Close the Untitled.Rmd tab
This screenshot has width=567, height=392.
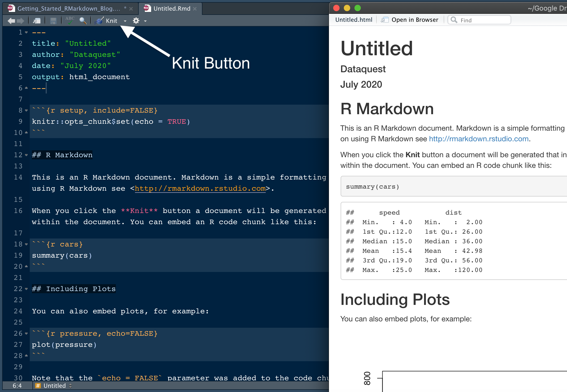coord(195,9)
